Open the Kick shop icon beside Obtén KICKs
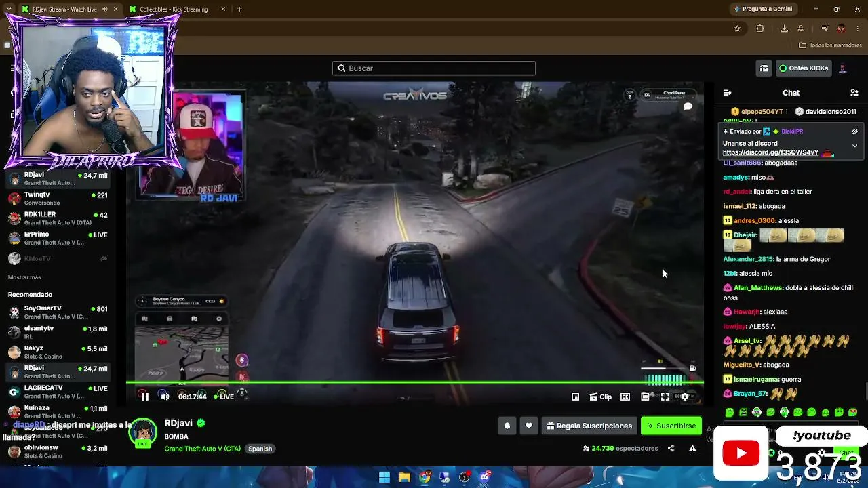The image size is (868, 488). coord(764,68)
